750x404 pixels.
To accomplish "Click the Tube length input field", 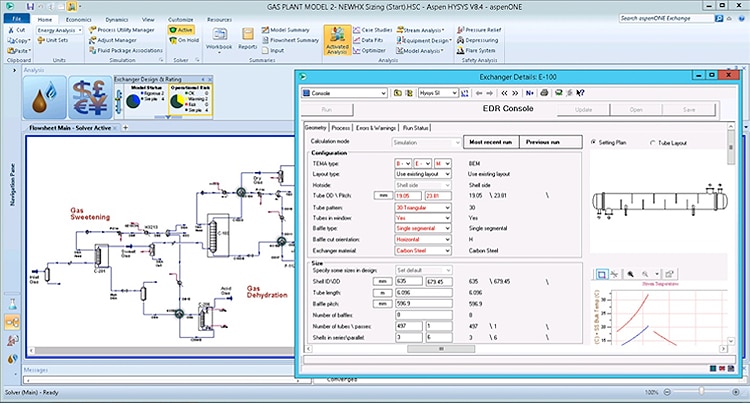I will (x=423, y=293).
